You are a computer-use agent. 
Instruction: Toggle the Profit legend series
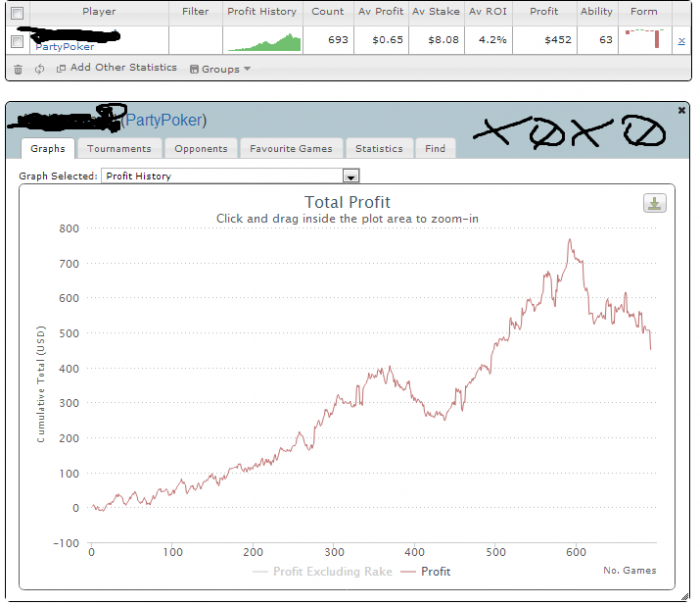tap(426, 572)
